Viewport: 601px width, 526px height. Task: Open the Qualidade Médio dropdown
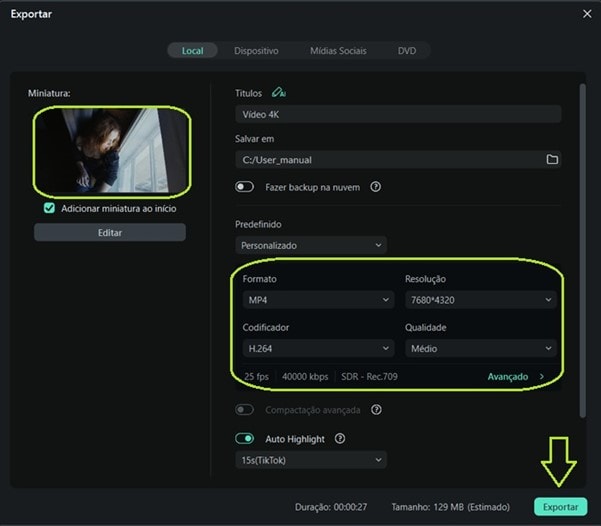tap(481, 348)
